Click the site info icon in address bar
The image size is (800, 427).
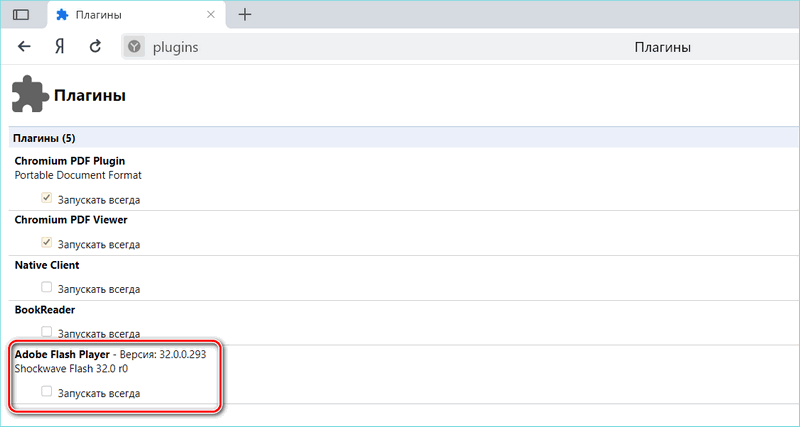coord(134,47)
